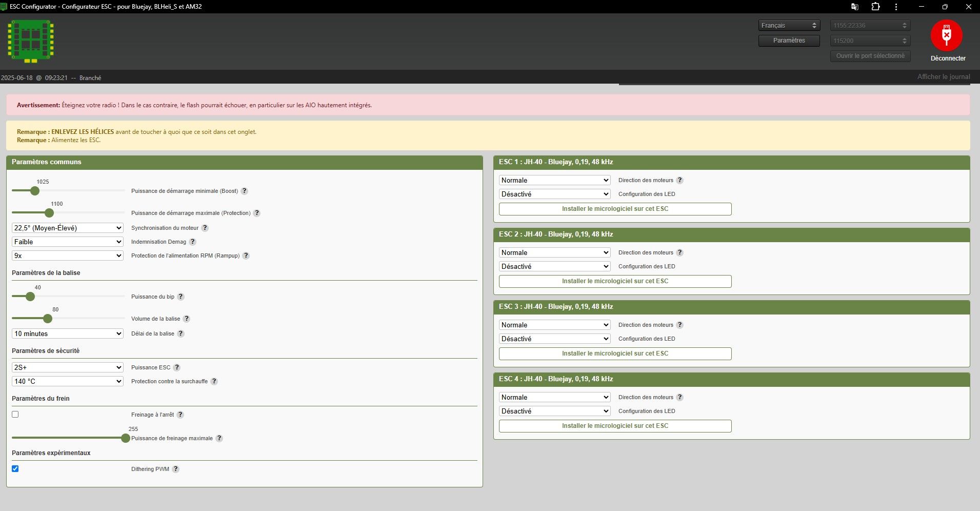Click the Volume de la balise slider
The image size is (980, 511).
(x=48, y=319)
